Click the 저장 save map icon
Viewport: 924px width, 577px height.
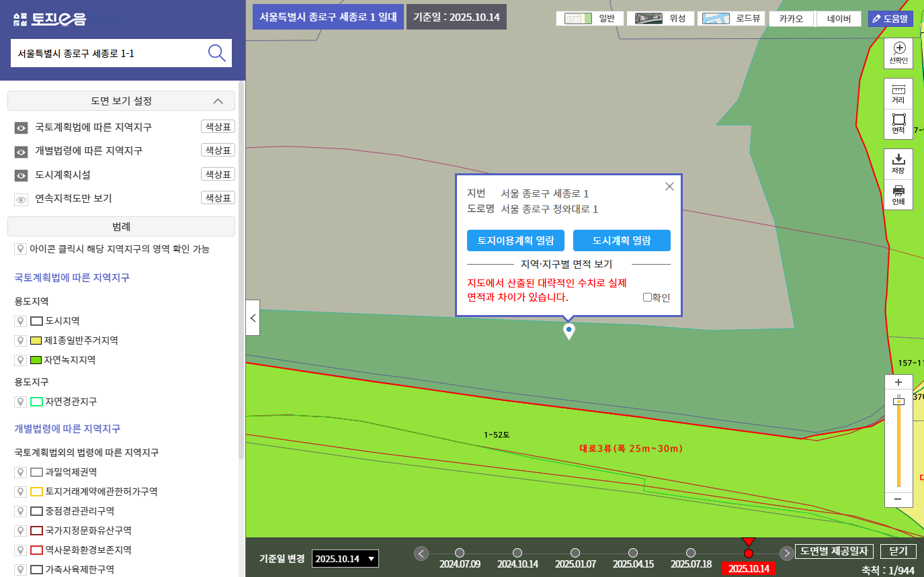click(x=898, y=164)
